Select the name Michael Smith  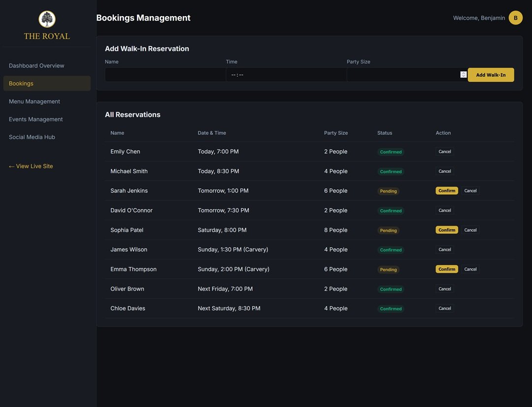coord(129,171)
